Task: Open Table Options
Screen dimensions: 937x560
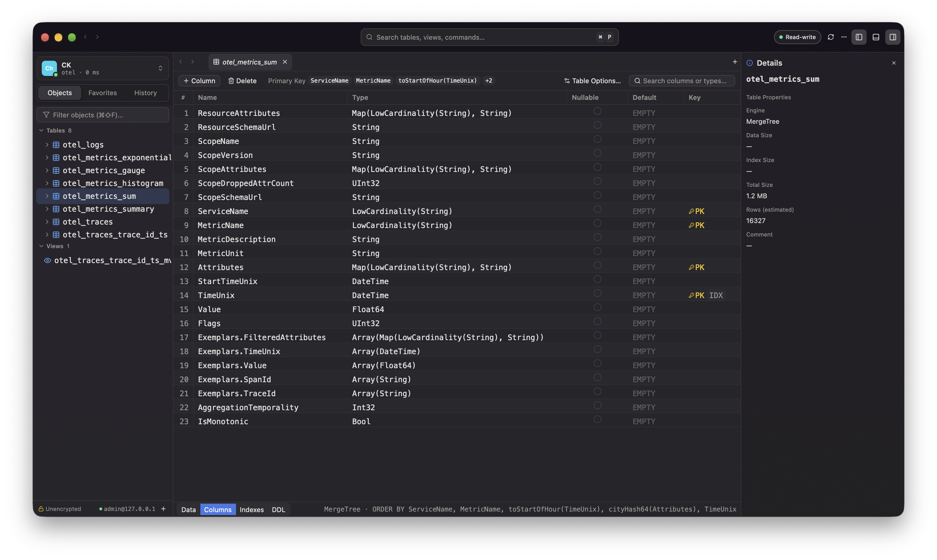Action: click(592, 81)
